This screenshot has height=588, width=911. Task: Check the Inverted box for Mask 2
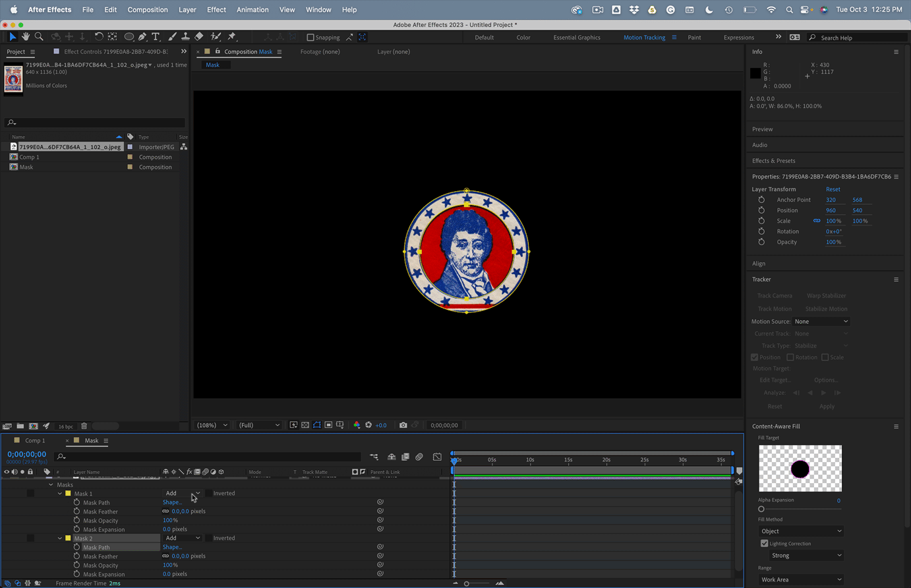208,538
